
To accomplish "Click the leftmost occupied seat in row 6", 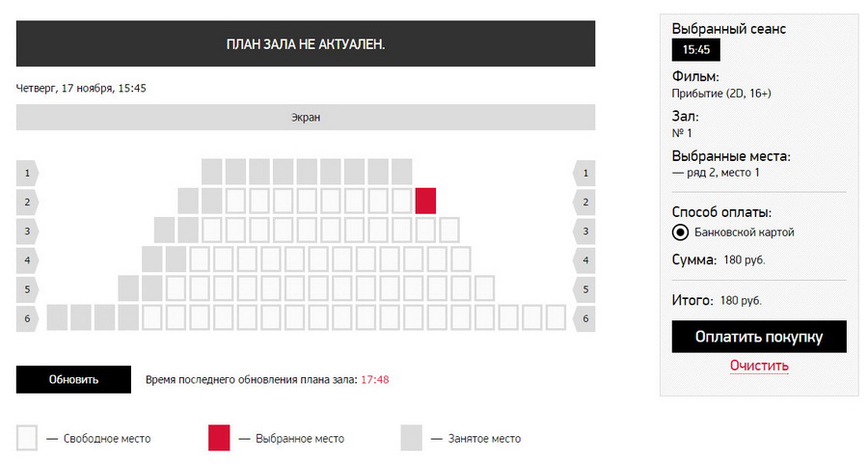I will coord(57,317).
